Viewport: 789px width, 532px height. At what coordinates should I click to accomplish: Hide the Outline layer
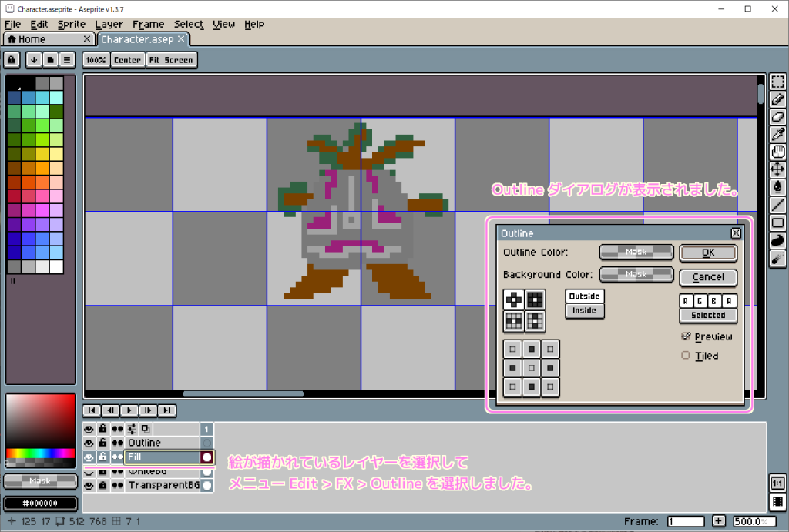click(89, 443)
